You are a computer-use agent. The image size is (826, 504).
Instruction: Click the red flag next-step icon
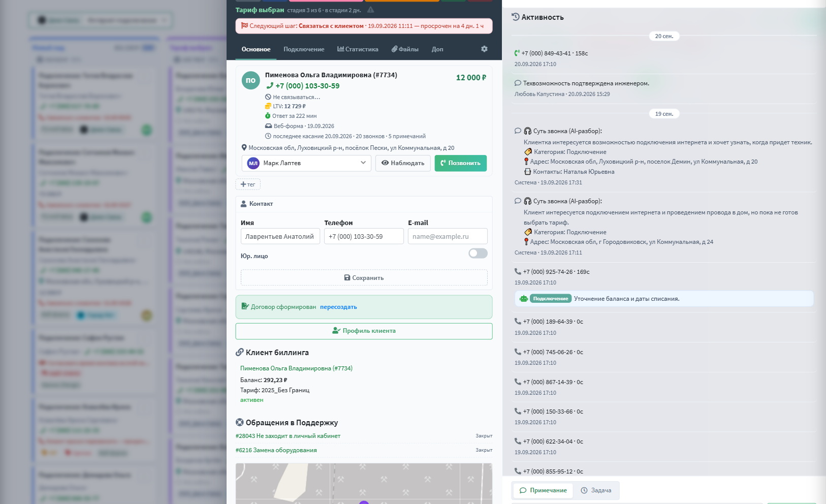(244, 25)
